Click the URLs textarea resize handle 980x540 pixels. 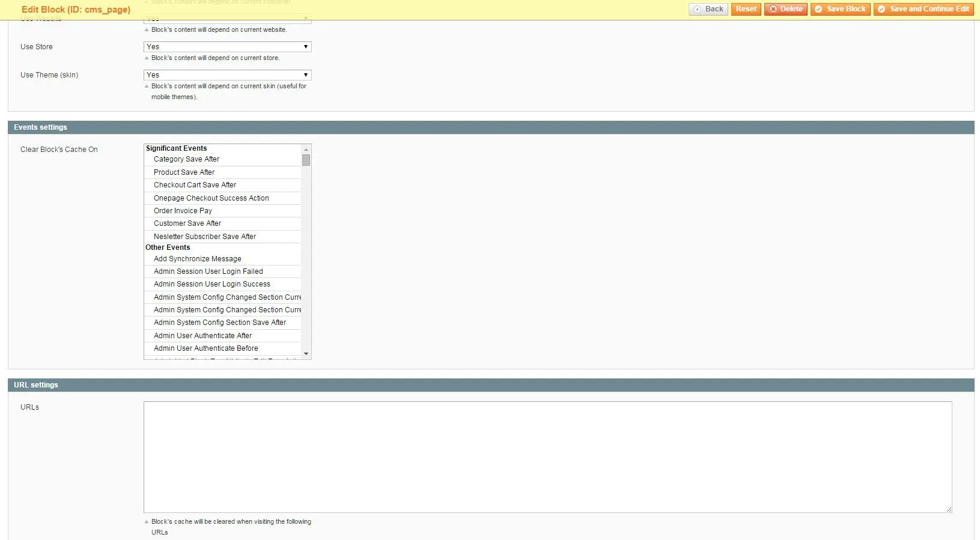coord(949,509)
